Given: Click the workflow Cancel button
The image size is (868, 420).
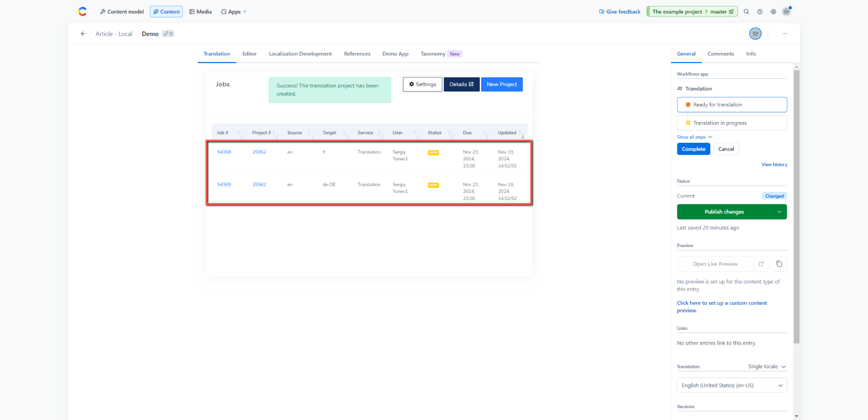Looking at the screenshot, I should (726, 149).
